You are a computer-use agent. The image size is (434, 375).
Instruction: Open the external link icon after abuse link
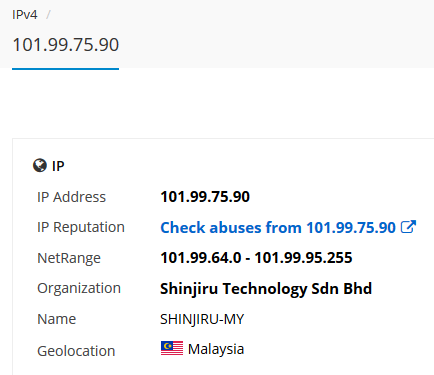pyautogui.click(x=408, y=227)
